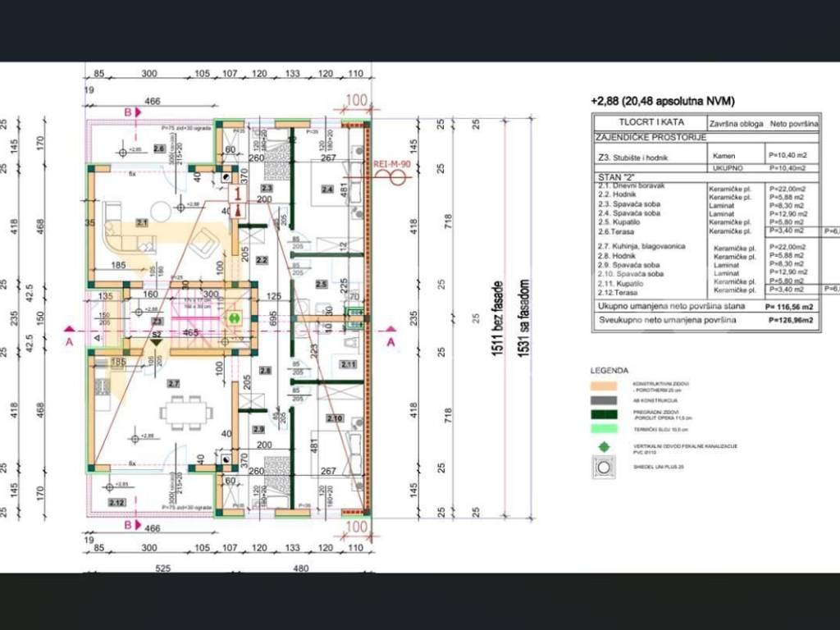
Task: Select section marker A on the left side
Action: (x=69, y=340)
